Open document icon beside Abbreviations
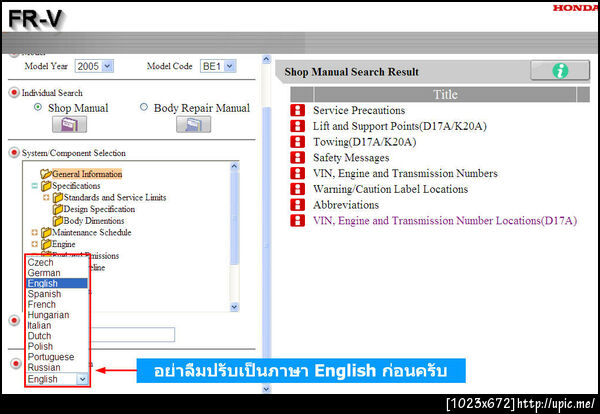 coord(297,205)
